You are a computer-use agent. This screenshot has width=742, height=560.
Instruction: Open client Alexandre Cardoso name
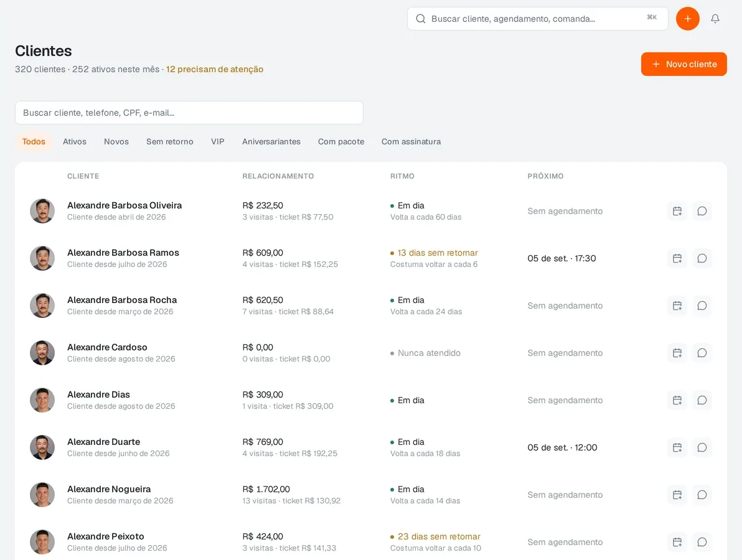pyautogui.click(x=107, y=347)
